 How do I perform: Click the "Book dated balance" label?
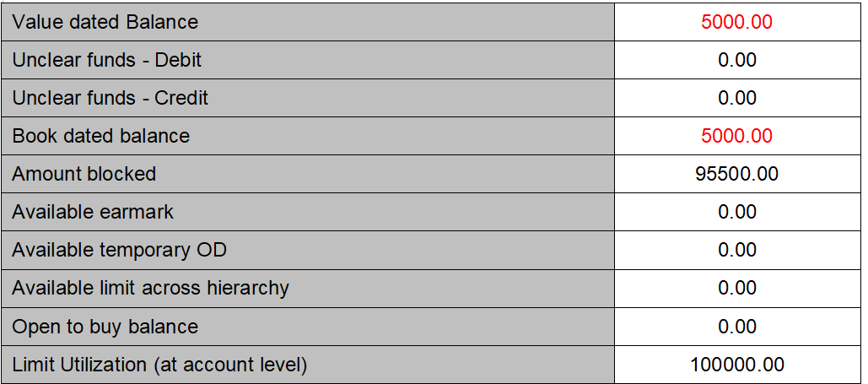pyautogui.click(x=100, y=136)
